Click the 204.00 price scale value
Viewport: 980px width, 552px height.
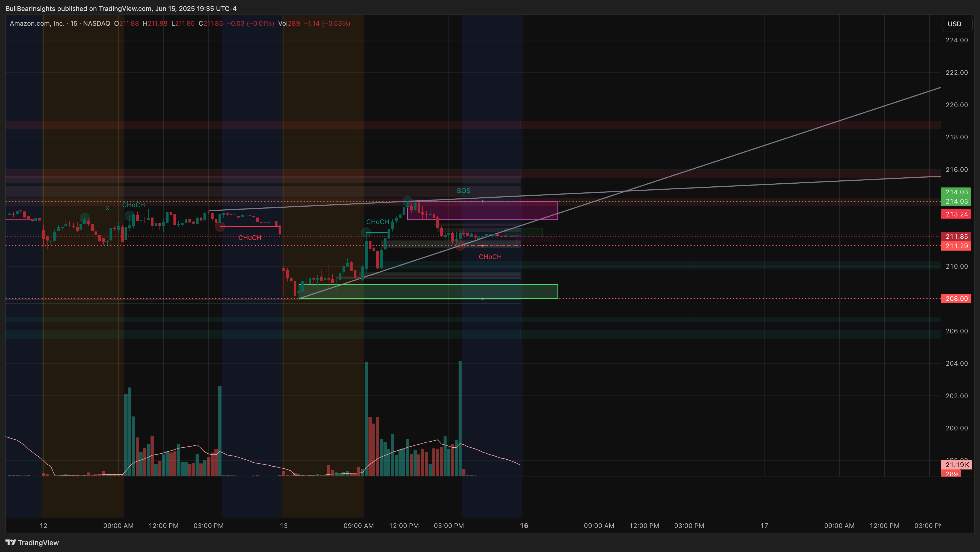tap(957, 363)
